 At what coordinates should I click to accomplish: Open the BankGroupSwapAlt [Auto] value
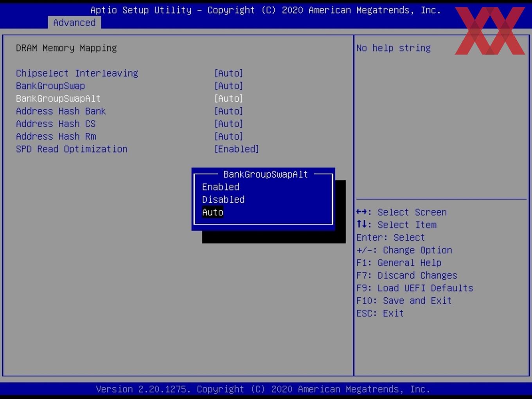click(229, 99)
